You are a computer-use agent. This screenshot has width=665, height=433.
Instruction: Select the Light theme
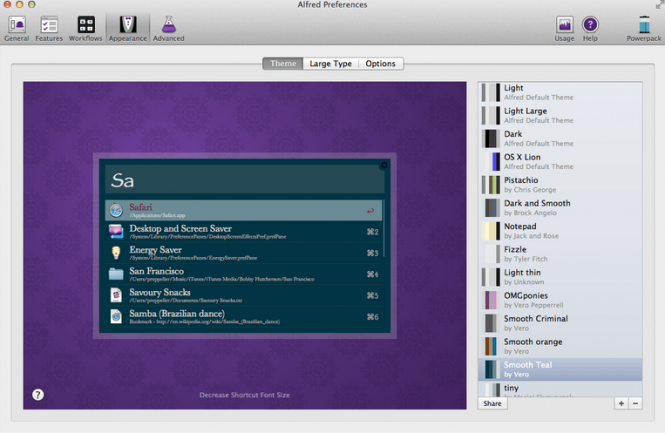tap(560, 92)
